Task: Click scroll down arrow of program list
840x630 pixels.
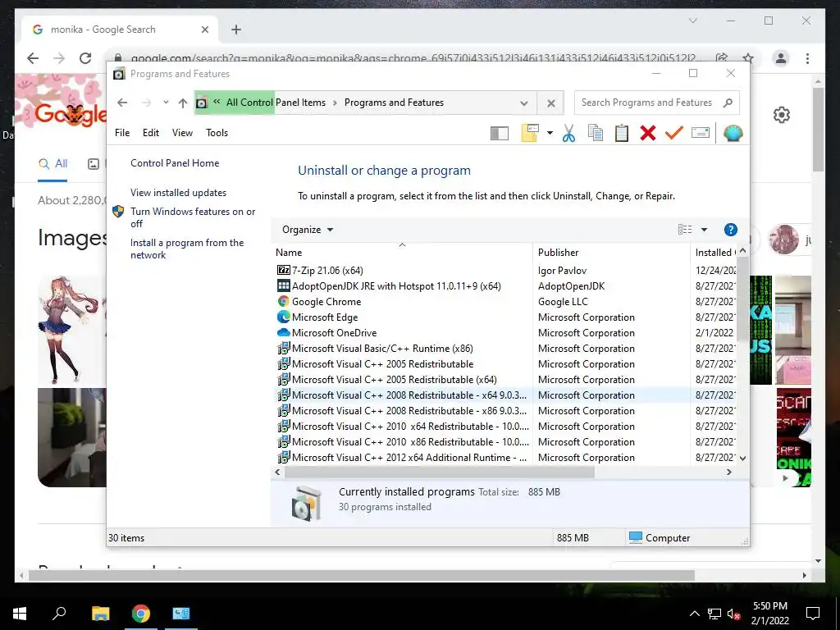Action: [x=742, y=458]
